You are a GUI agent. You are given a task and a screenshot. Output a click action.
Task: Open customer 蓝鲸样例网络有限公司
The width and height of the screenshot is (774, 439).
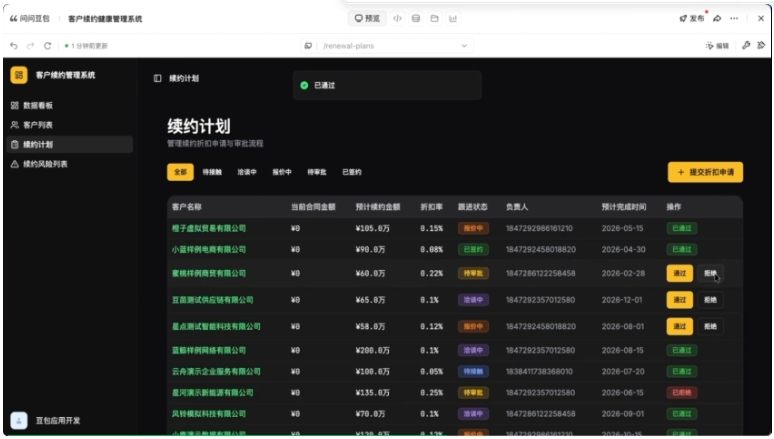click(x=209, y=351)
